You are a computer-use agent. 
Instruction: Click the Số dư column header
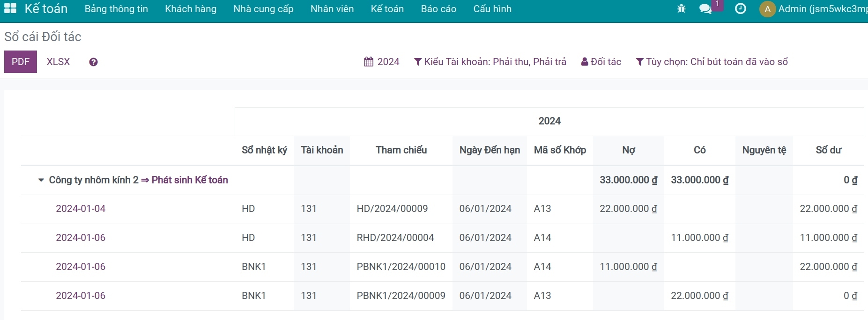828,150
